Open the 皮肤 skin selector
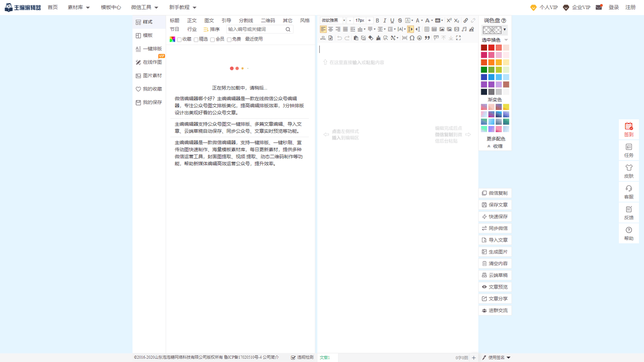The width and height of the screenshot is (644, 362). pyautogui.click(x=629, y=171)
